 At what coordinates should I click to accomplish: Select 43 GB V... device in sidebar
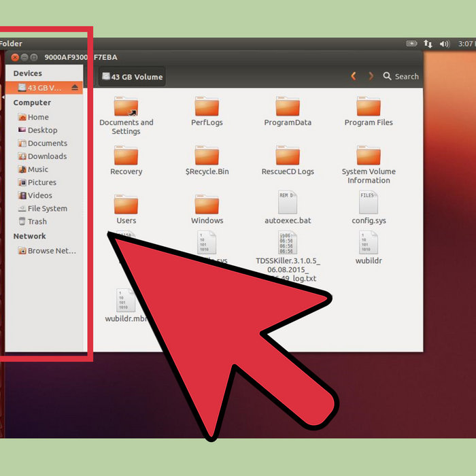(x=44, y=88)
